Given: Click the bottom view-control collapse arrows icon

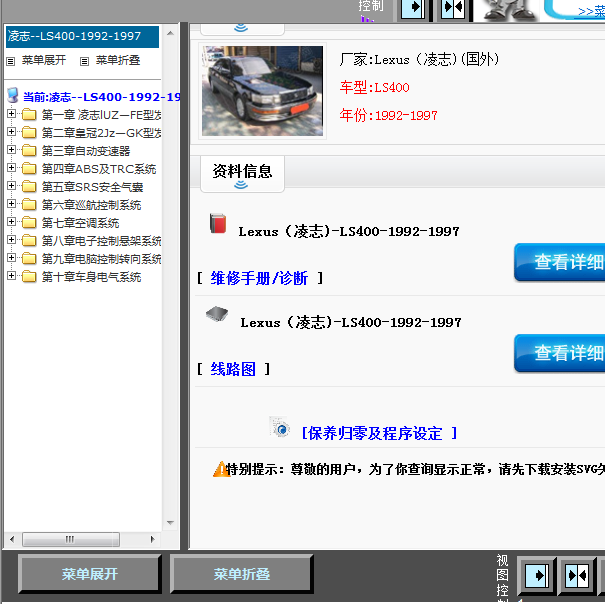Looking at the screenshot, I should pyautogui.click(x=577, y=575).
